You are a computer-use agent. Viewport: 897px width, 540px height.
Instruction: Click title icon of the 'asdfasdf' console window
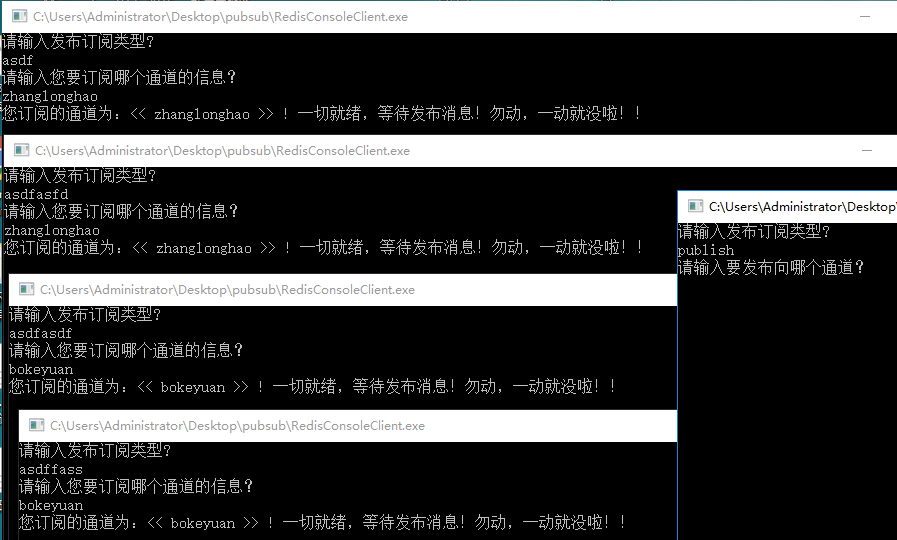[x=26, y=290]
